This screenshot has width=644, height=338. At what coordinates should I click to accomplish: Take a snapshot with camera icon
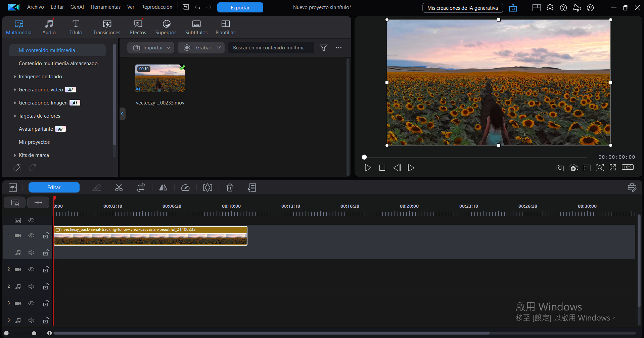pos(559,168)
